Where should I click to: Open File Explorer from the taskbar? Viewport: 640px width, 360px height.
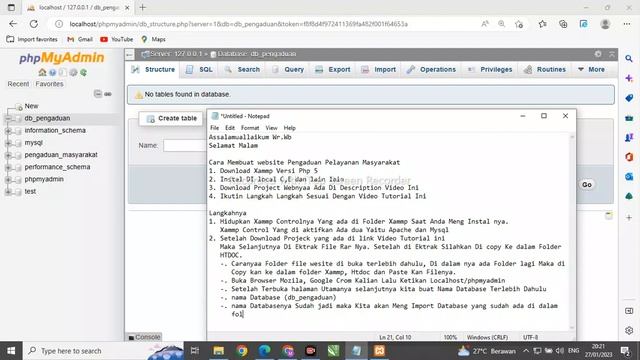218,351
